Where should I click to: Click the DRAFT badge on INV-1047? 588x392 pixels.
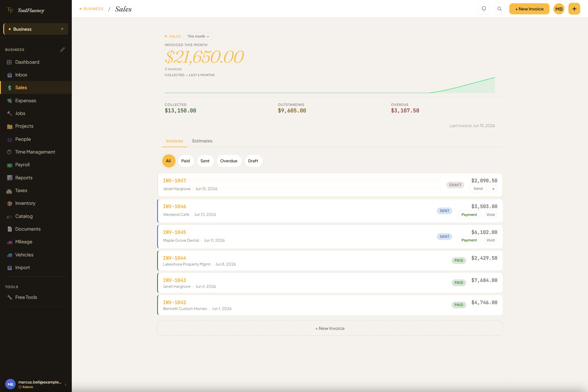455,185
